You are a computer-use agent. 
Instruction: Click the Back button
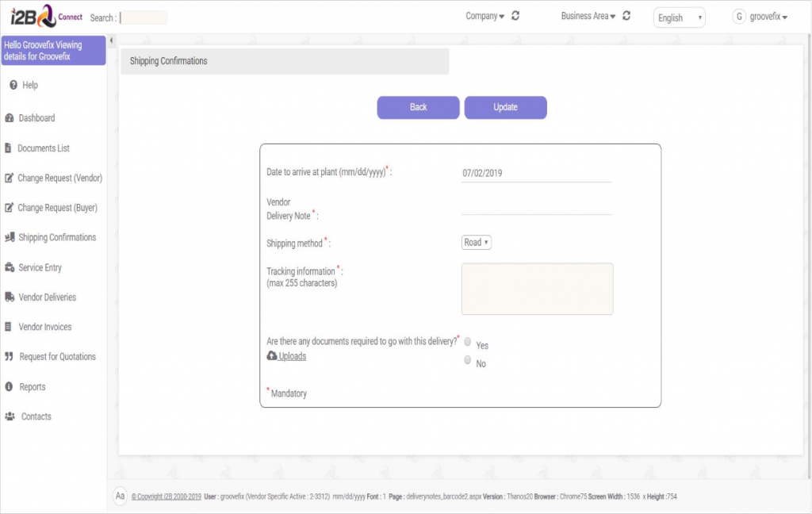coord(418,107)
